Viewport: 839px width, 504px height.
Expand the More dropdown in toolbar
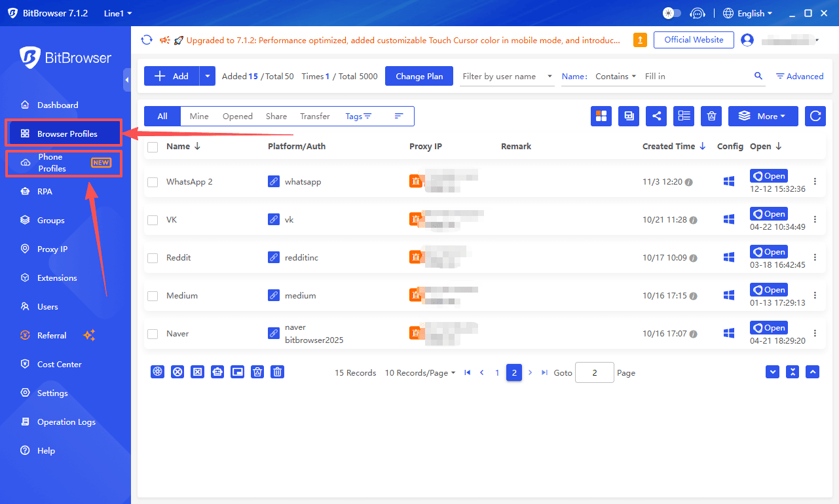pos(763,116)
